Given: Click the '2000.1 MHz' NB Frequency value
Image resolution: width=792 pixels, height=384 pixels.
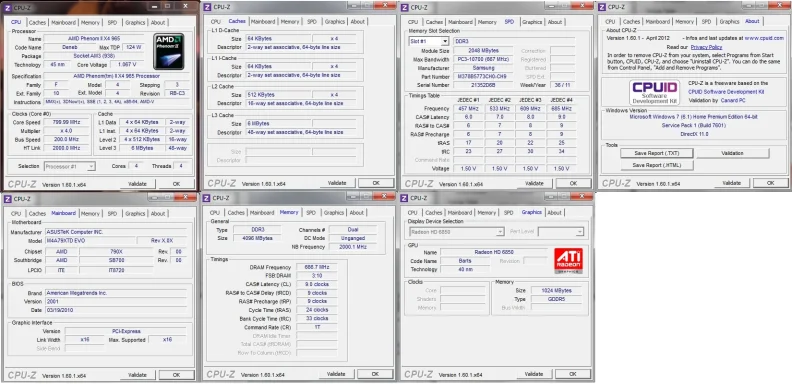Looking at the screenshot, I should (353, 247).
